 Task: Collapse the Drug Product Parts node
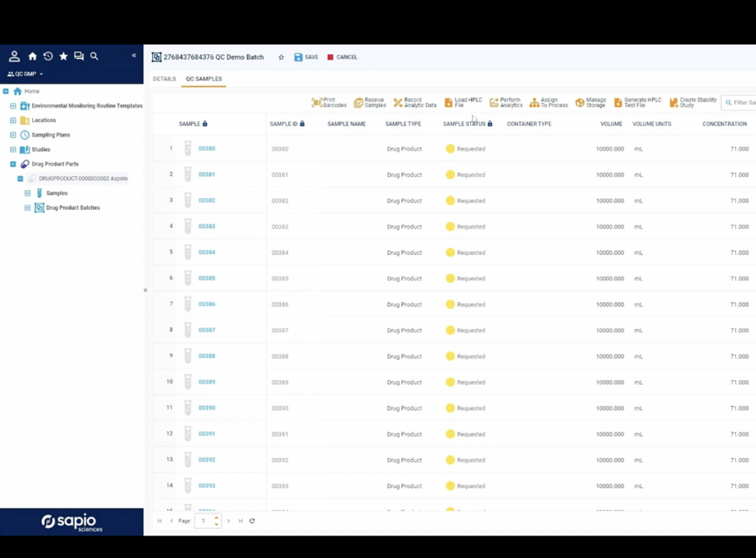pyautogui.click(x=13, y=163)
